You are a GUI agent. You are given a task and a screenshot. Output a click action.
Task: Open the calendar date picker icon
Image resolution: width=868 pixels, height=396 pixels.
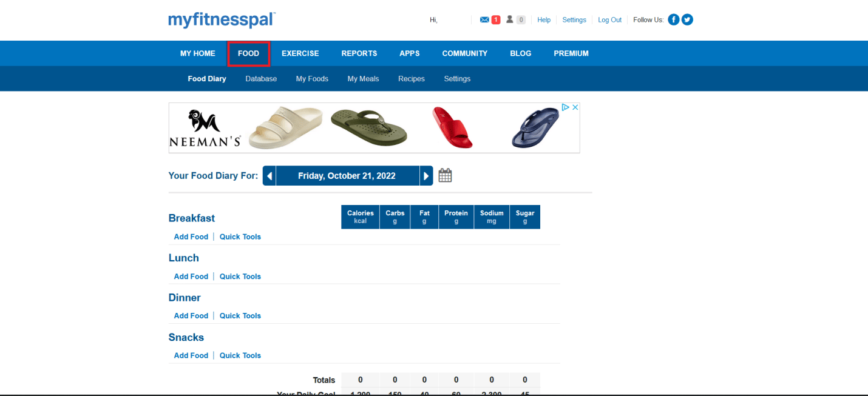445,176
